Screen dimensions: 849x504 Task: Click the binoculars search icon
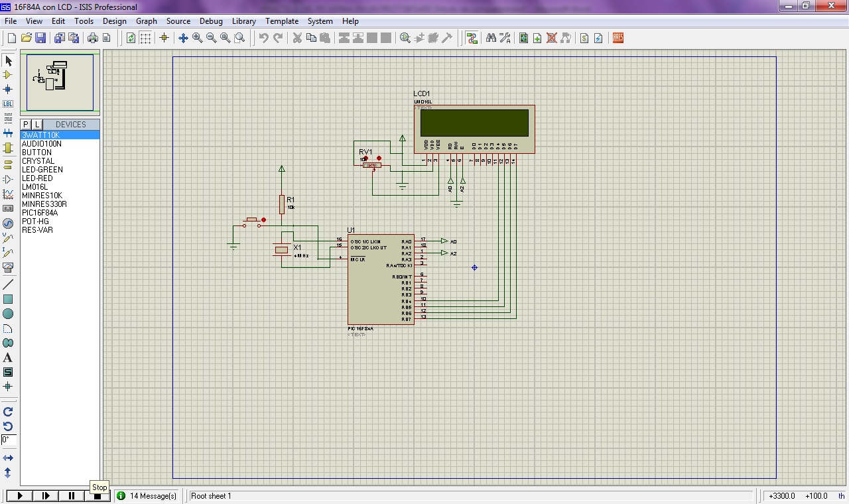point(491,38)
